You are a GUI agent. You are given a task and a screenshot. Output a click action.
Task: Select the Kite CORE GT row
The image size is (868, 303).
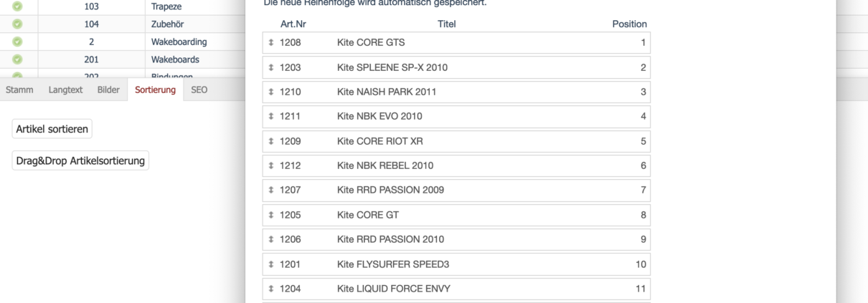click(456, 216)
